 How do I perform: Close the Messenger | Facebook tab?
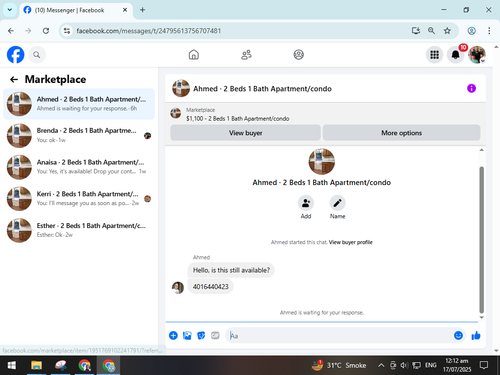click(125, 10)
